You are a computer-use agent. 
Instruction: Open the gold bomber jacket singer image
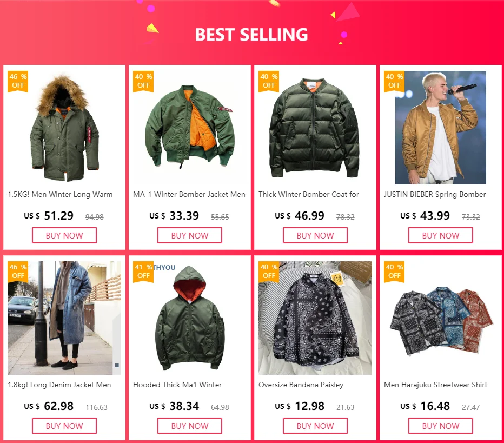[x=440, y=128]
